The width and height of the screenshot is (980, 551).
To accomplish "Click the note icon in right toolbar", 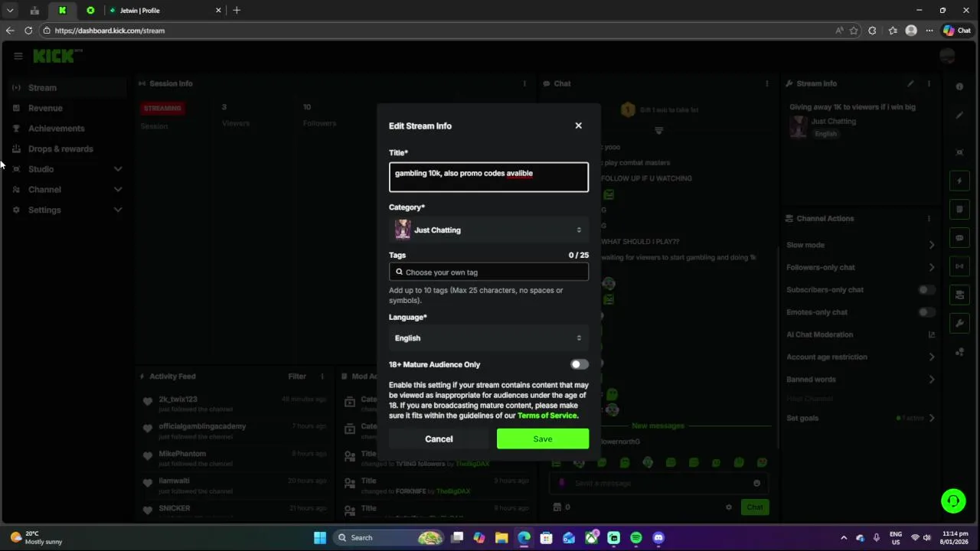I will (x=959, y=209).
